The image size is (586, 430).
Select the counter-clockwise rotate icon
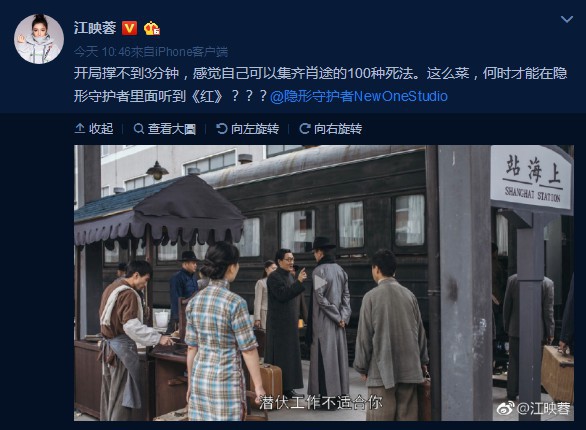[221, 129]
